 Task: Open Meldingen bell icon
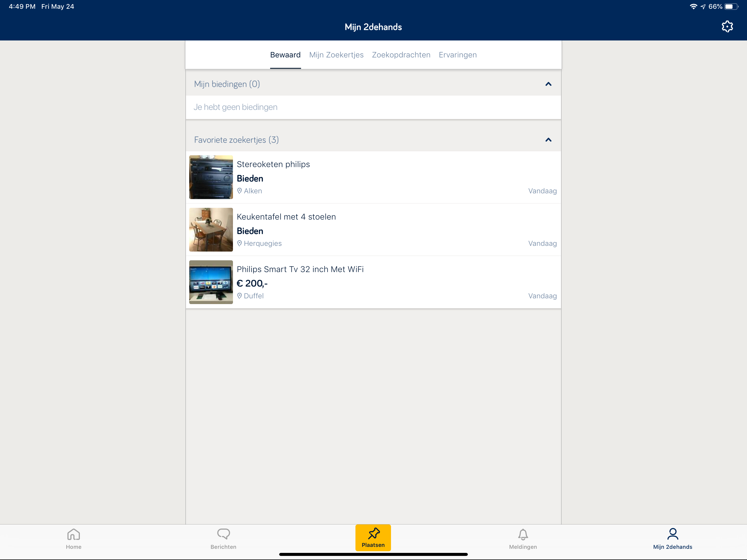523,535
